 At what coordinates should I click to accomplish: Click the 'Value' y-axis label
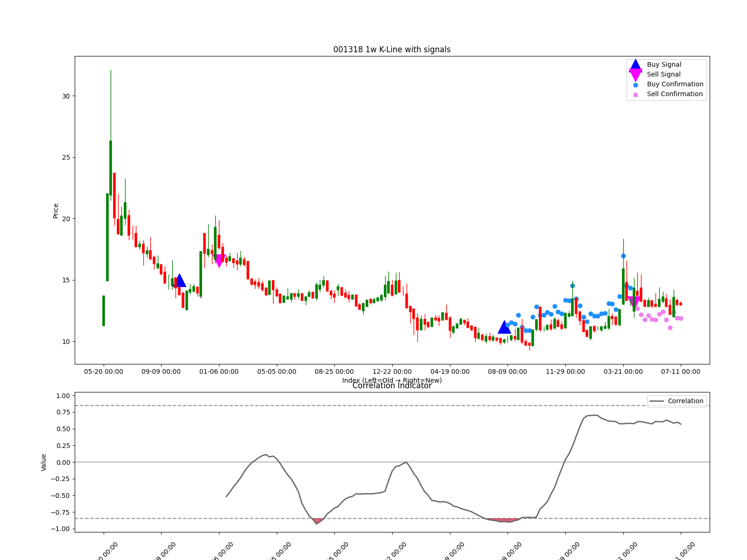pos(44,462)
